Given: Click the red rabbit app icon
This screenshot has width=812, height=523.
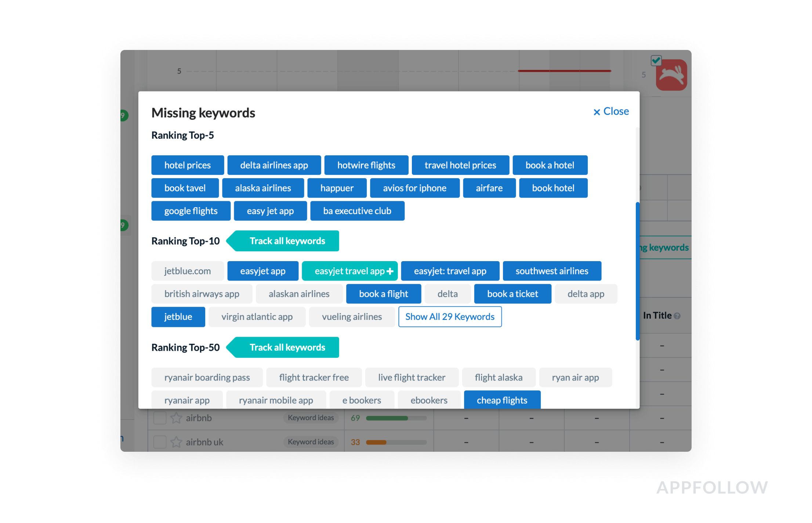Looking at the screenshot, I should (x=671, y=75).
